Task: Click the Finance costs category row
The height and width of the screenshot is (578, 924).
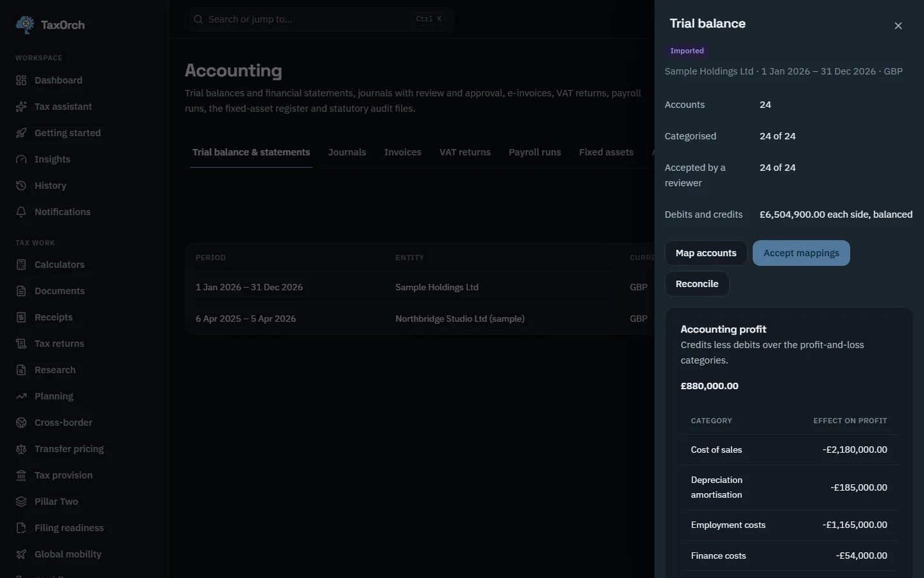Action: (789, 556)
